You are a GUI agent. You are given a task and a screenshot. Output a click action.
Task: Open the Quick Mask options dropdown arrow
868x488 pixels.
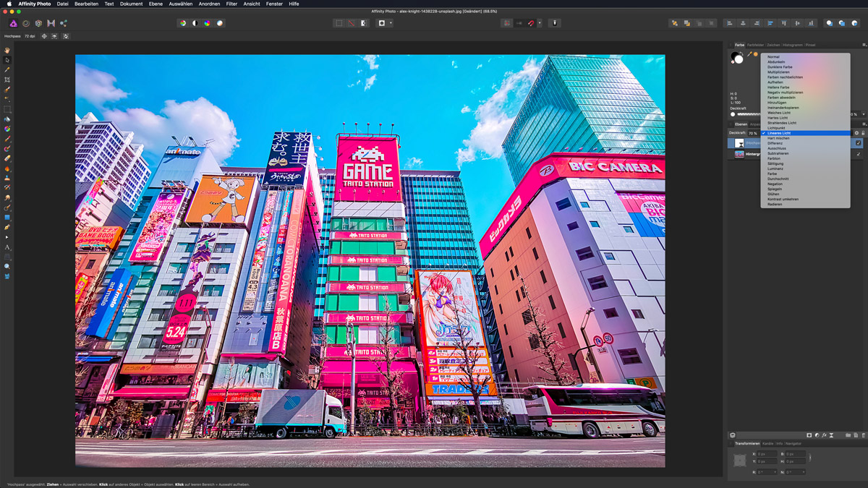click(391, 23)
